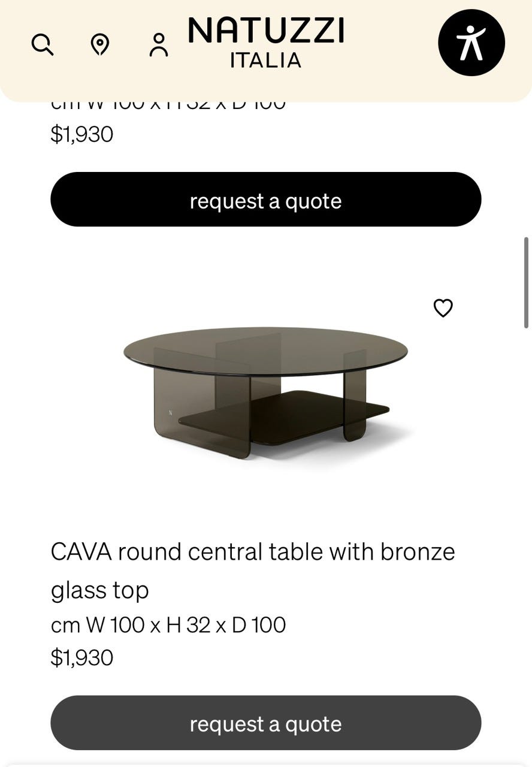Screen dimensions: 532x767
Task: Click the round bronze glass tabletop in photo
Action: (265, 349)
